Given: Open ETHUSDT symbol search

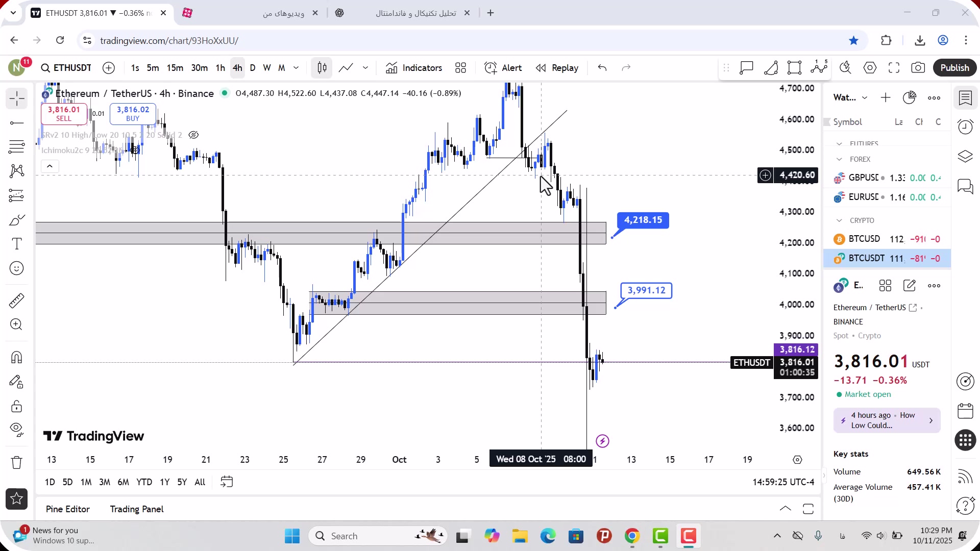Looking at the screenshot, I should 66,68.
